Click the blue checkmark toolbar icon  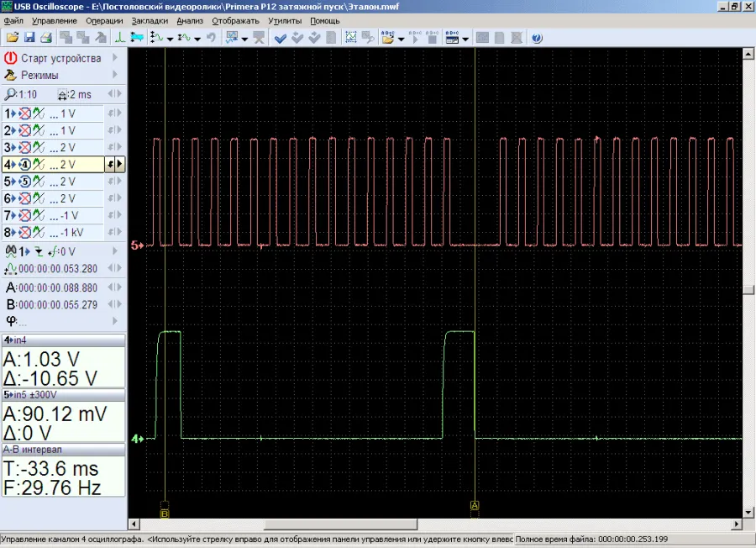coord(280,38)
